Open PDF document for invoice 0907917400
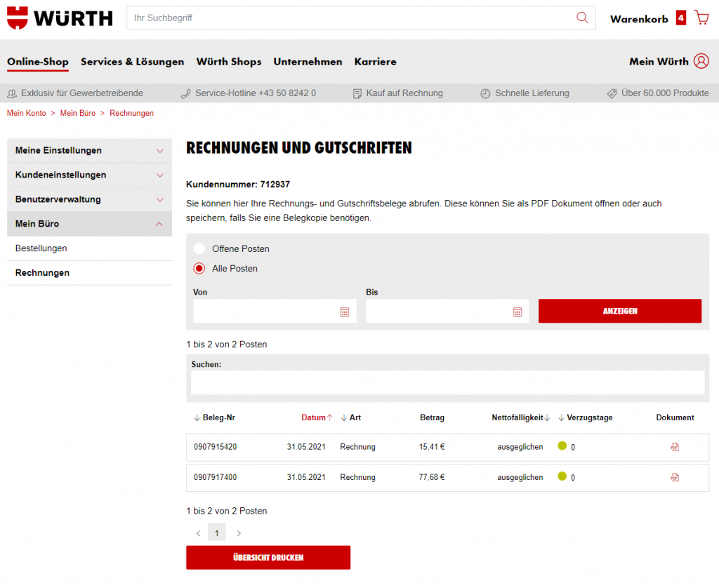The width and height of the screenshot is (719, 588). click(x=675, y=477)
